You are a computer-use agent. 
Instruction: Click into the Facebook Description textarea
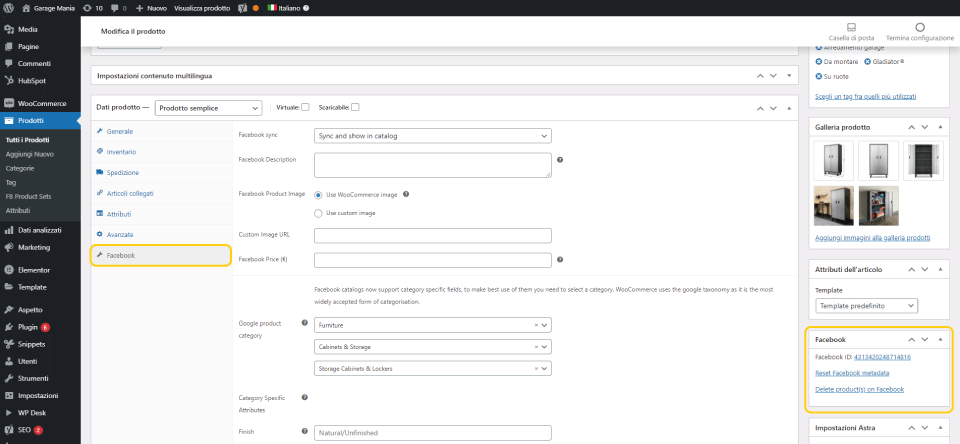433,165
